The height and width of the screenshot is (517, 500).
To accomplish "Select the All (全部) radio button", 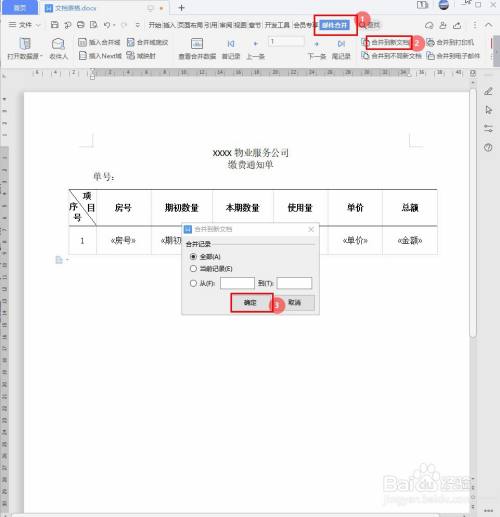I will coord(193,256).
